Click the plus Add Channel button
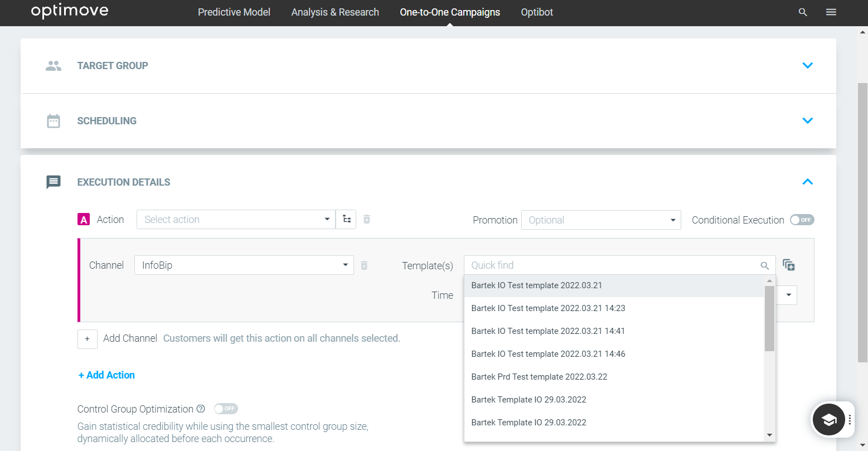868x451 pixels. pos(88,339)
